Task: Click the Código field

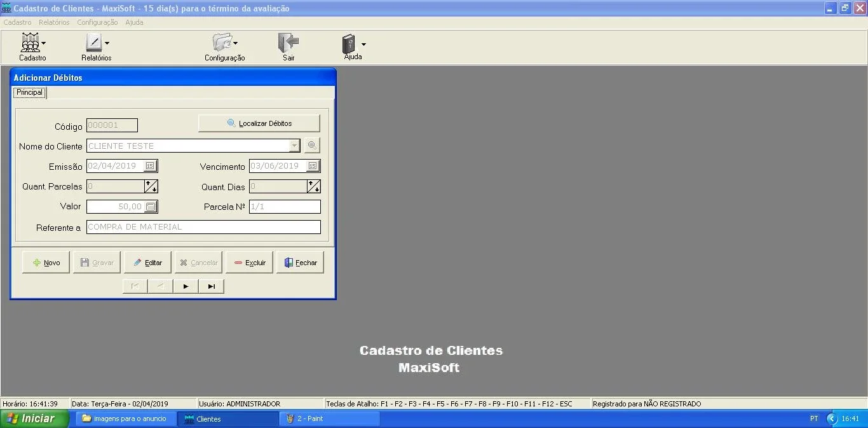Action: [112, 125]
